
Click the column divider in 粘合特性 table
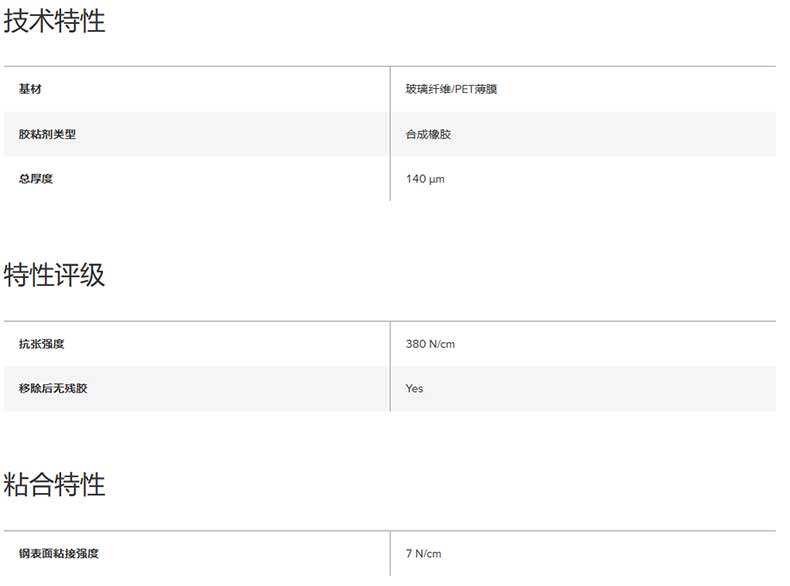point(390,553)
